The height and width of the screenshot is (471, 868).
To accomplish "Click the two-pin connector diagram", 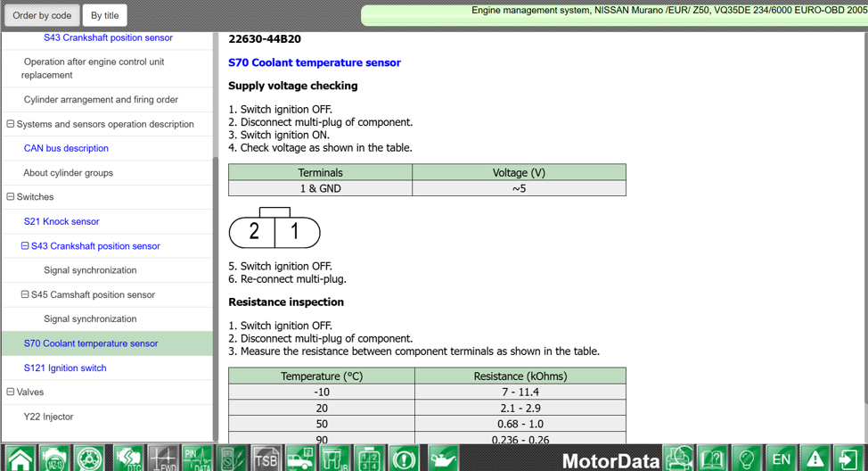I will (x=274, y=228).
